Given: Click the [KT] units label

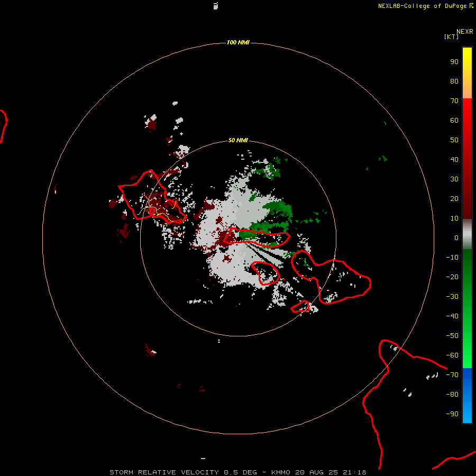Looking at the screenshot, I should click(x=451, y=36).
